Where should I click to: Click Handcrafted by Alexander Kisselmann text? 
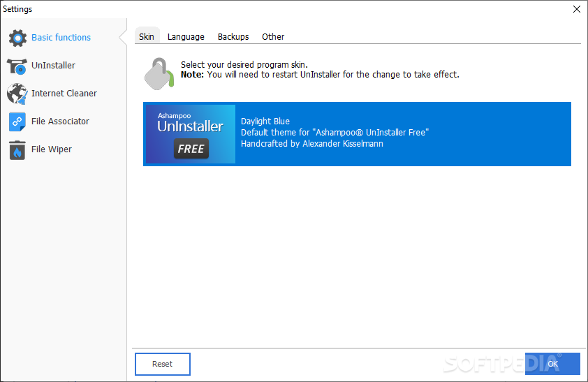(x=312, y=144)
